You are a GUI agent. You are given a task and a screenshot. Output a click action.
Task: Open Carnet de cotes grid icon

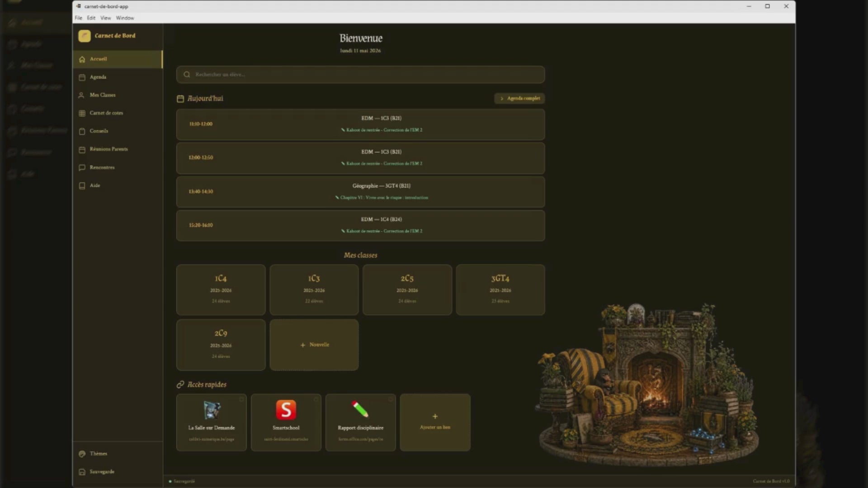(x=82, y=113)
